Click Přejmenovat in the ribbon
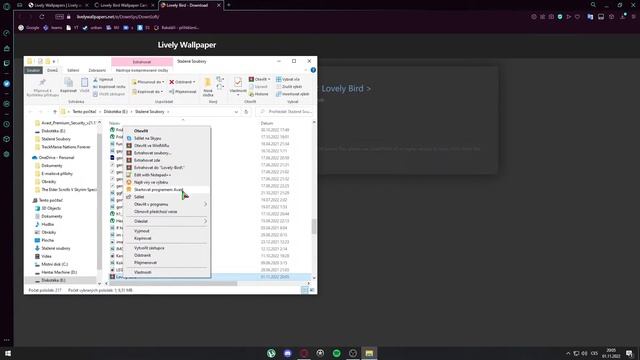Screen dimensions: 640x360 [182, 92]
